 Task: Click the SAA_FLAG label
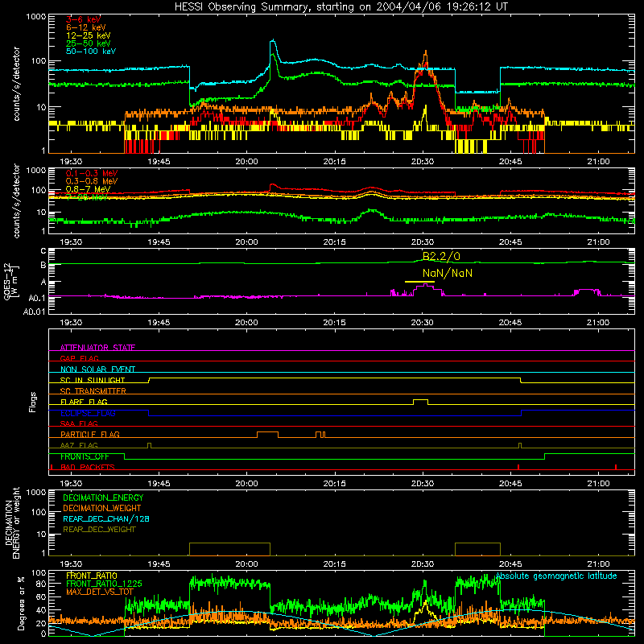click(79, 423)
